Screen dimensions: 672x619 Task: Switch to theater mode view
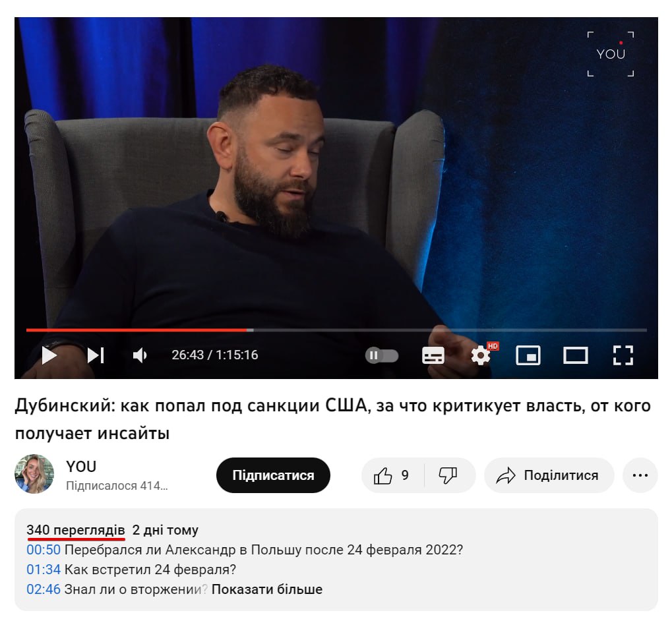(575, 355)
